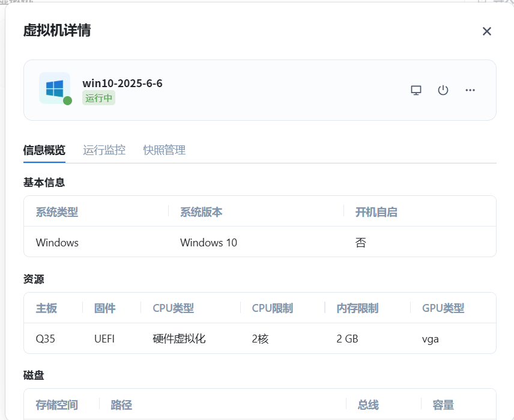Click the vga GPU type value
Screen dimensions: 514x420
pos(430,339)
